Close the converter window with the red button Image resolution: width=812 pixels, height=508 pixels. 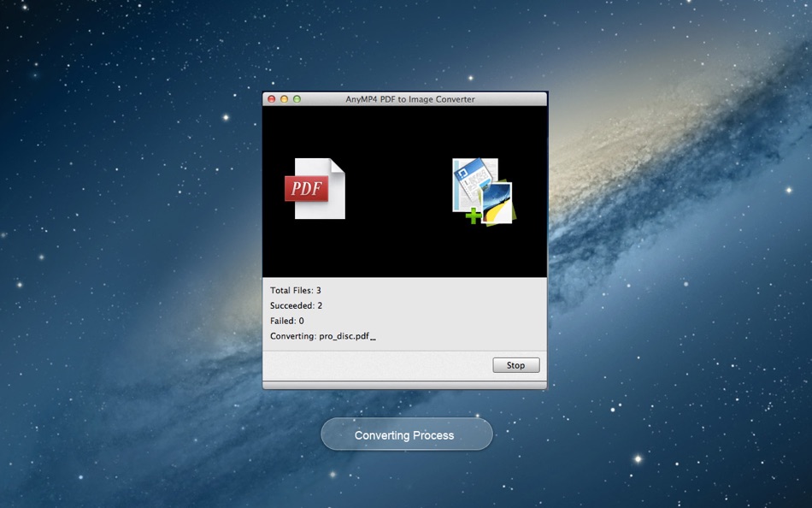pyautogui.click(x=271, y=99)
